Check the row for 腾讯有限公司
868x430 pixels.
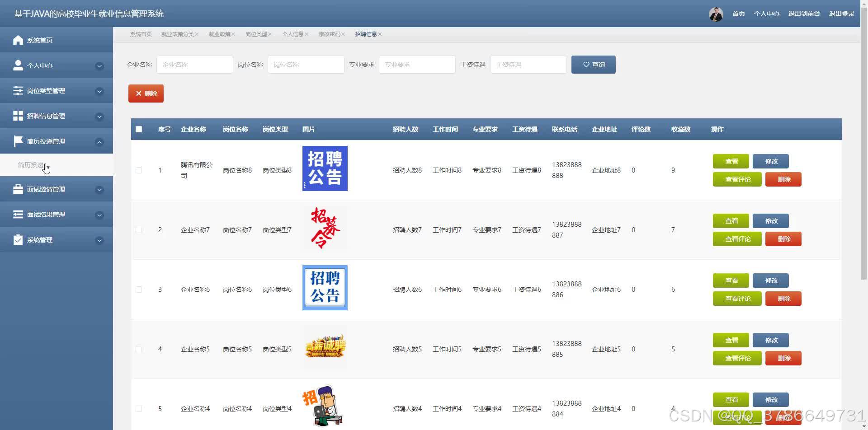[139, 170]
